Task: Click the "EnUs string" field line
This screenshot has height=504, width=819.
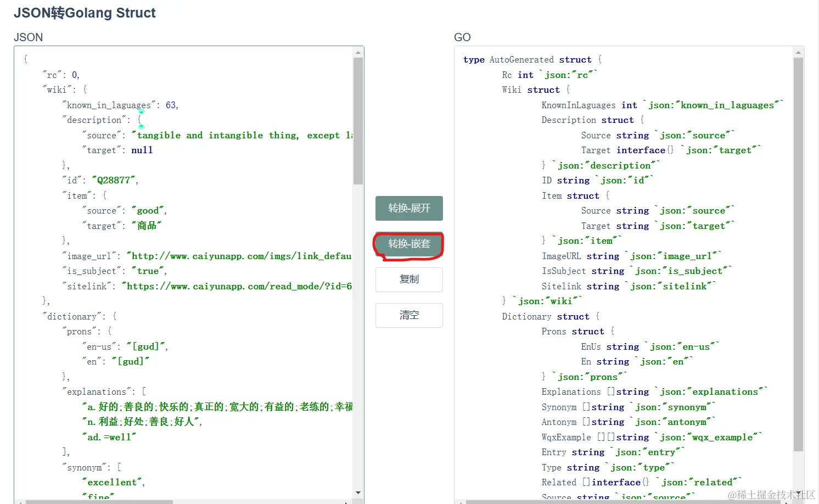Action: pyautogui.click(x=650, y=346)
